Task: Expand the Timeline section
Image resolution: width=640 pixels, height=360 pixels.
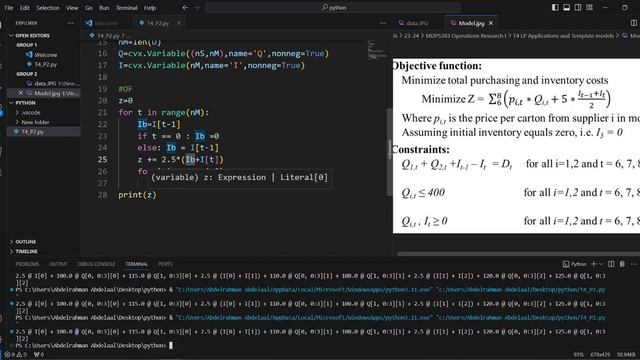Action: click(x=26, y=251)
